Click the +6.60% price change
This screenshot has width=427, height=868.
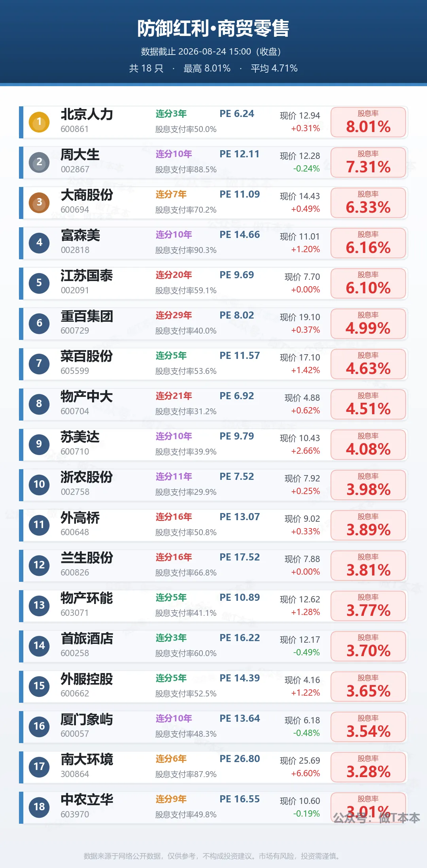point(306,774)
